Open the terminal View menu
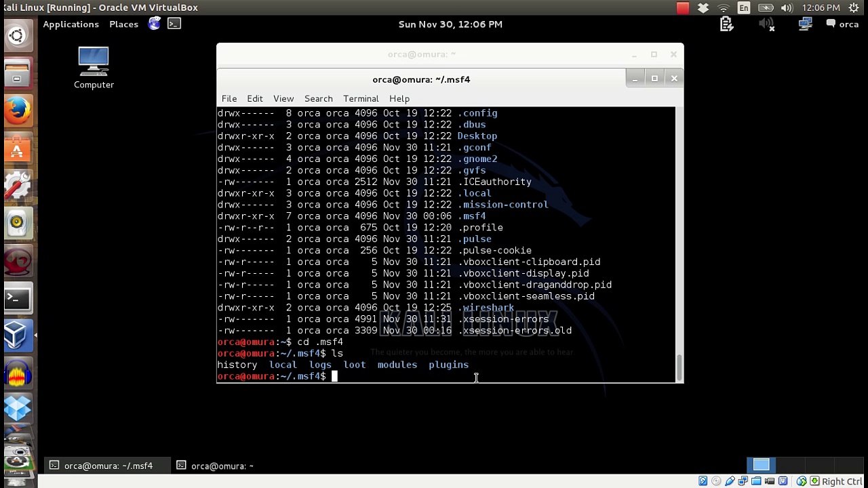Viewport: 868px width, 488px height. pos(283,99)
